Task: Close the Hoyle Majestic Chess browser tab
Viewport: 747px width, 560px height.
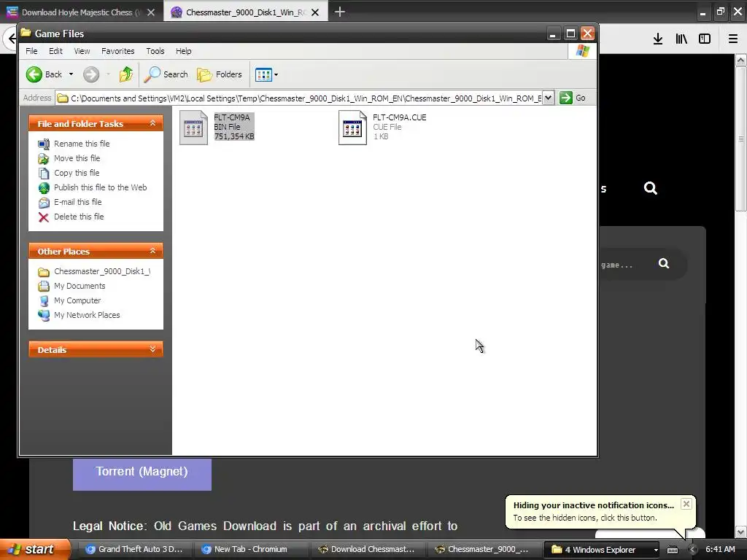Action: tap(151, 12)
